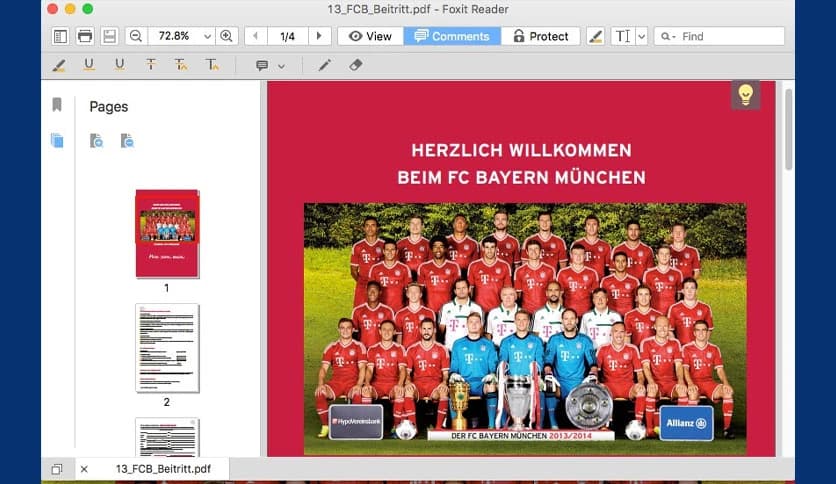Viewport: 836px width, 484px height.
Task: Click the zoom in magnifier button
Action: (227, 36)
